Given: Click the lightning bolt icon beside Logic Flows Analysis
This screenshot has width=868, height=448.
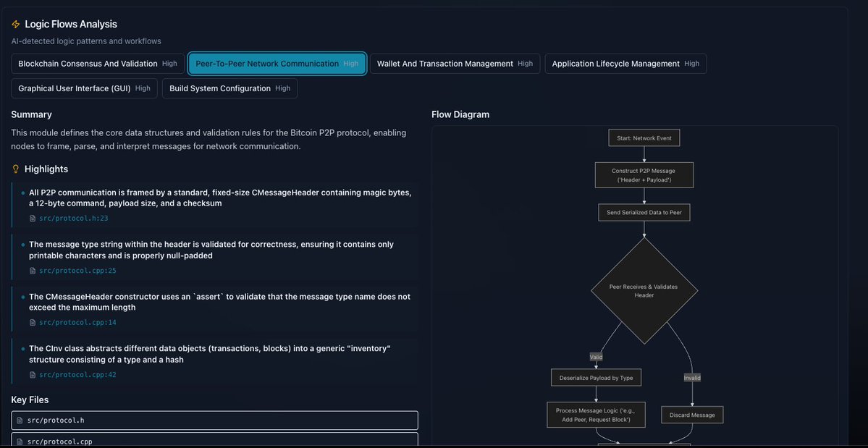Looking at the screenshot, I should pyautogui.click(x=14, y=23).
